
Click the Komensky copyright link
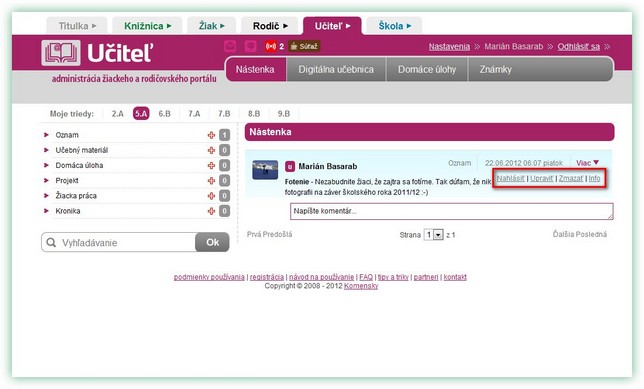coord(361,286)
